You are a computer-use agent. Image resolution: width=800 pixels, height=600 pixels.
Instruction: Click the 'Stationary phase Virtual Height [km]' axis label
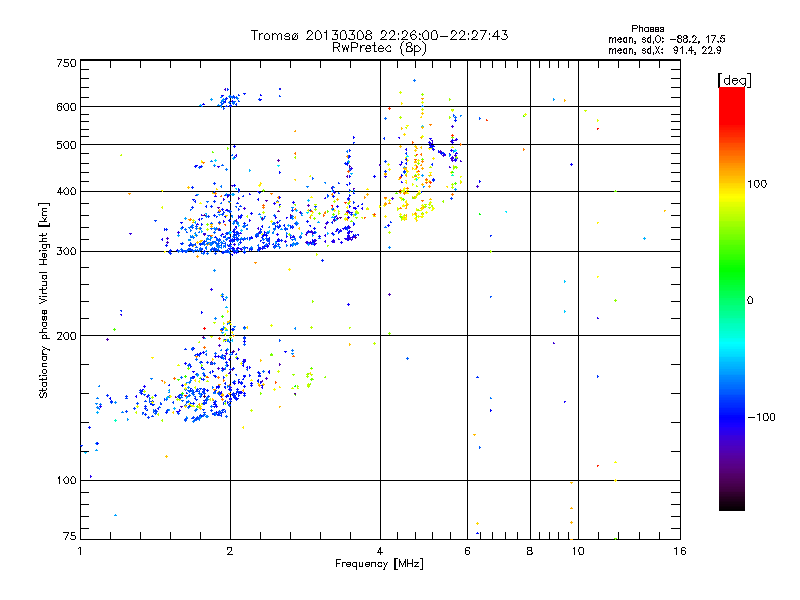[x=44, y=301]
